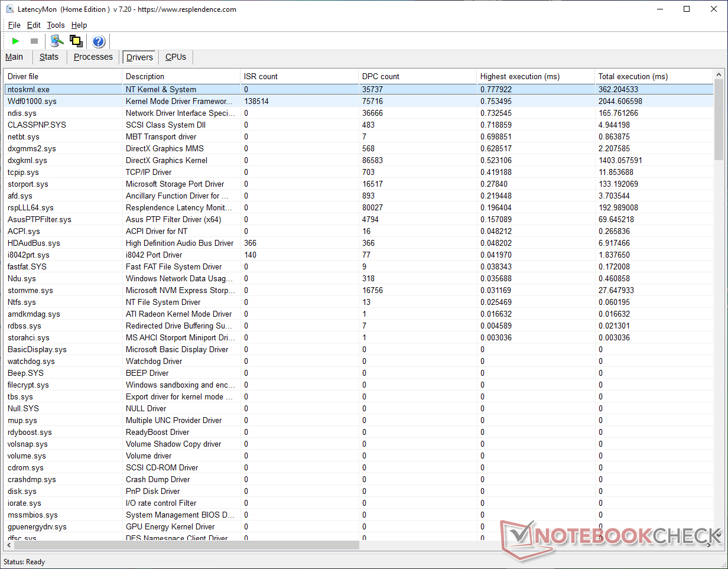
Task: Select the afd.sys driver row
Action: [359, 196]
